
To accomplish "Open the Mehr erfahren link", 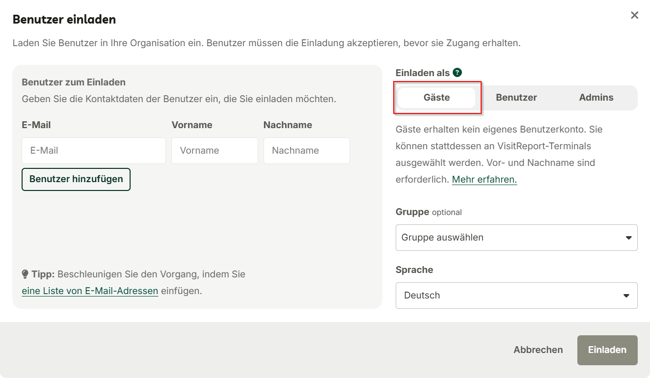I will click(484, 179).
